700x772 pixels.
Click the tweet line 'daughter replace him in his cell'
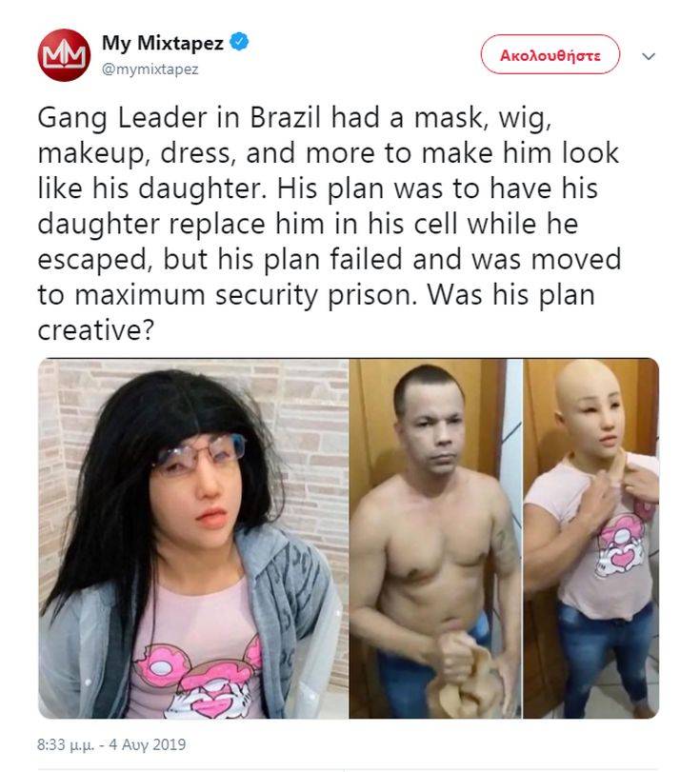pyautogui.click(x=308, y=225)
